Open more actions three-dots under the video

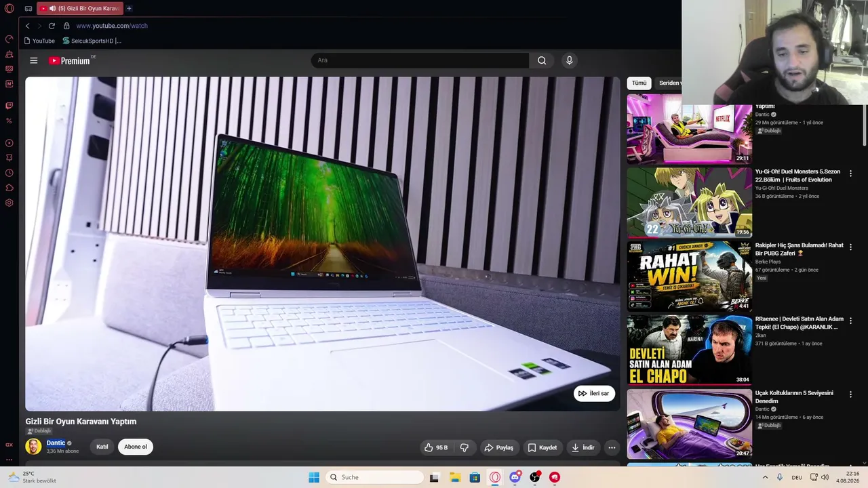[x=612, y=447]
